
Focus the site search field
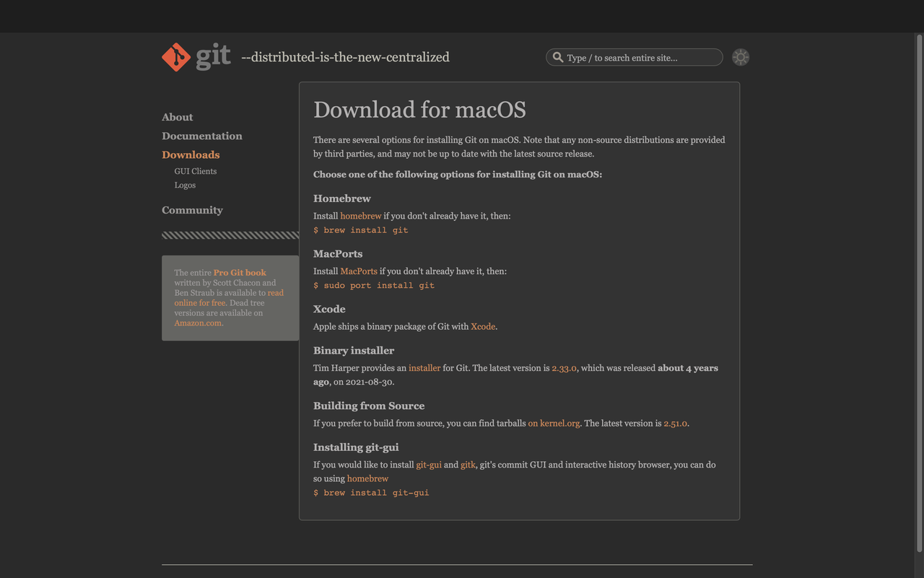(635, 57)
